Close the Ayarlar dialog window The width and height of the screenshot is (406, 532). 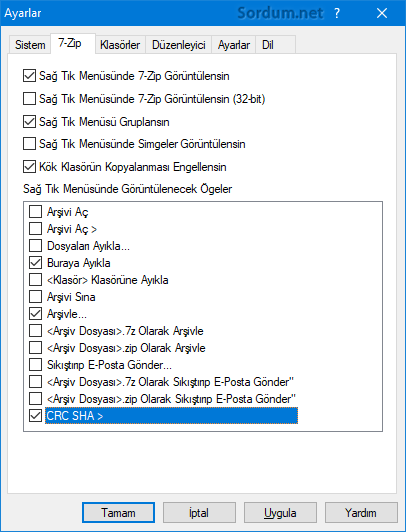382,13
